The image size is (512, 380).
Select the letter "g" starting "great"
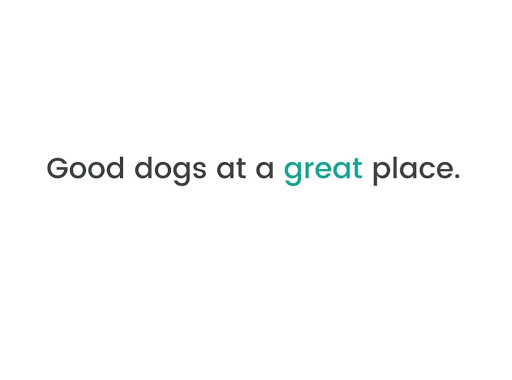[x=293, y=174]
